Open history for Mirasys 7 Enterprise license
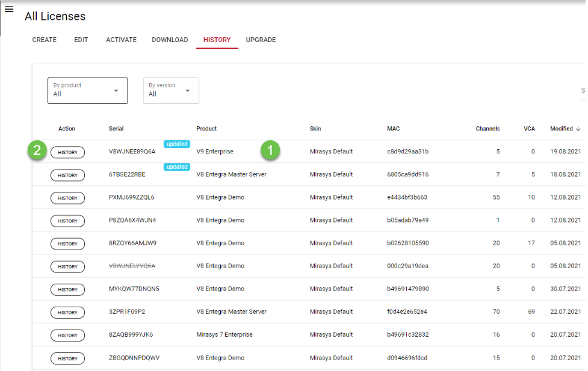The image size is (588, 371). [67, 336]
